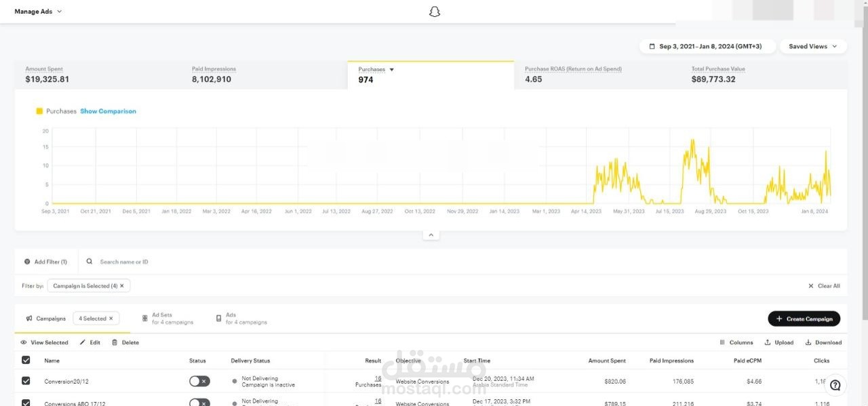This screenshot has height=406, width=868.
Task: Click the Download button
Action: tap(823, 342)
